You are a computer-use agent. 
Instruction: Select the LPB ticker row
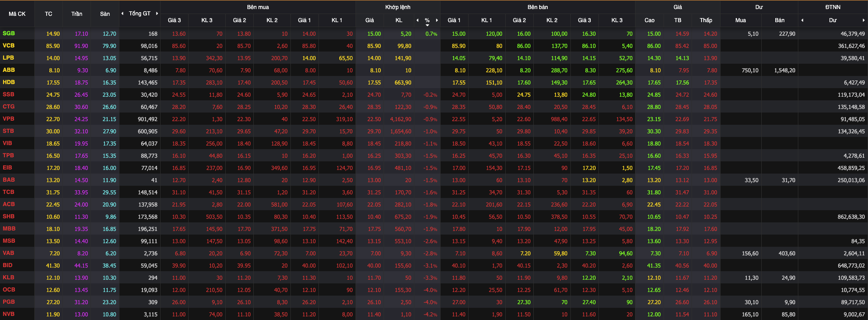pos(8,58)
